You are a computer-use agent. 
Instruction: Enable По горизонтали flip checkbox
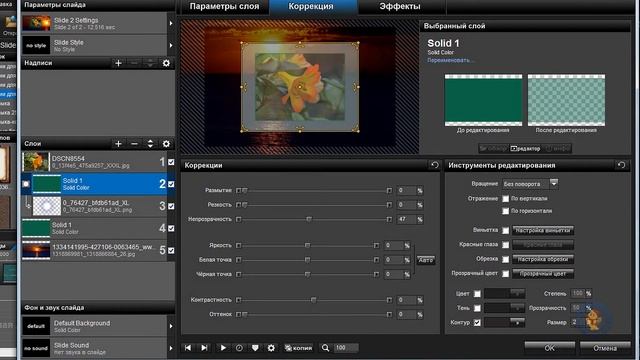point(505,211)
